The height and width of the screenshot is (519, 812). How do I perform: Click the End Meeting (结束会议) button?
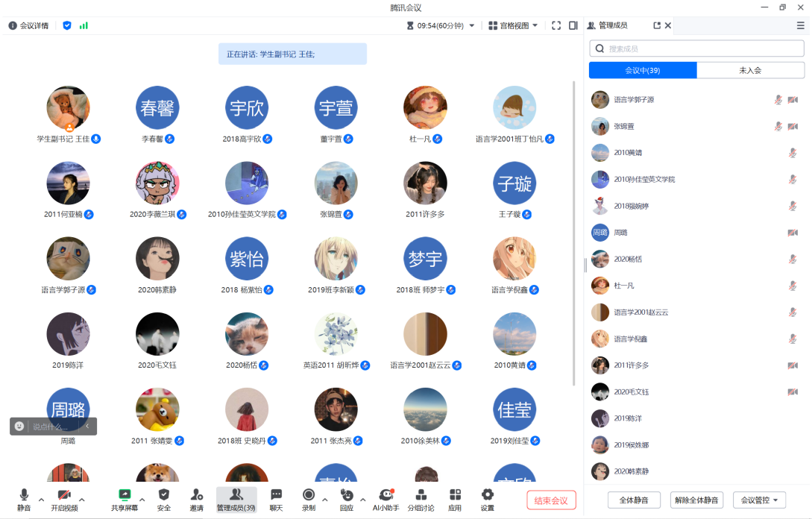(551, 500)
